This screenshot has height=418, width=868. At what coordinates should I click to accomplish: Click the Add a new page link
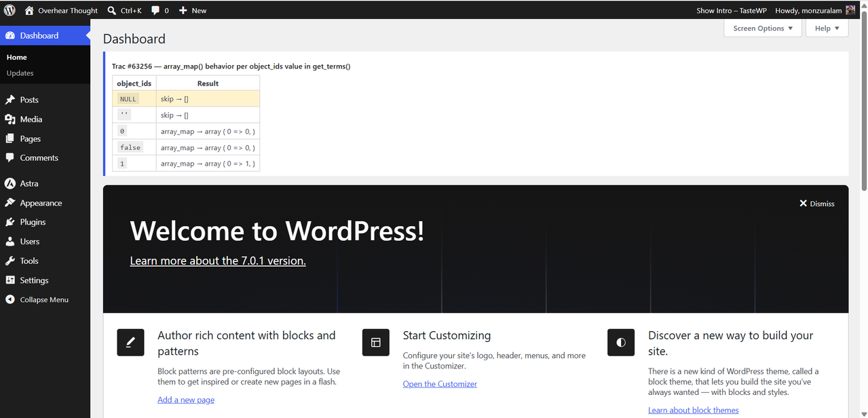(186, 400)
